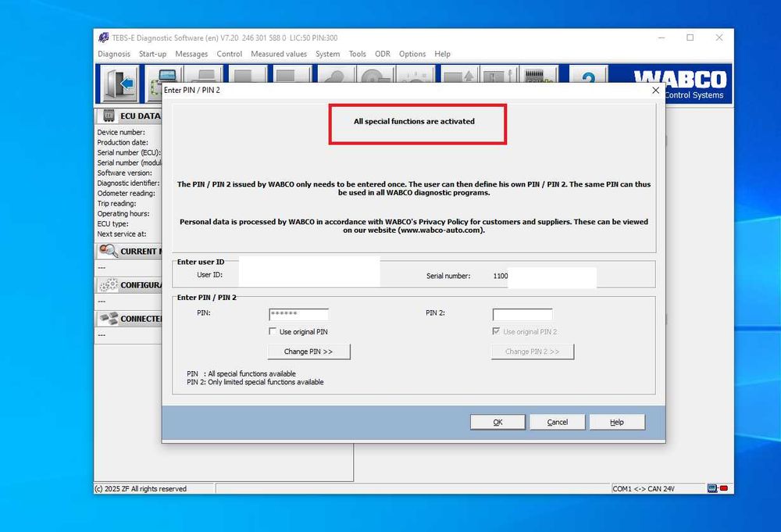Open the Tools menu

point(357,54)
